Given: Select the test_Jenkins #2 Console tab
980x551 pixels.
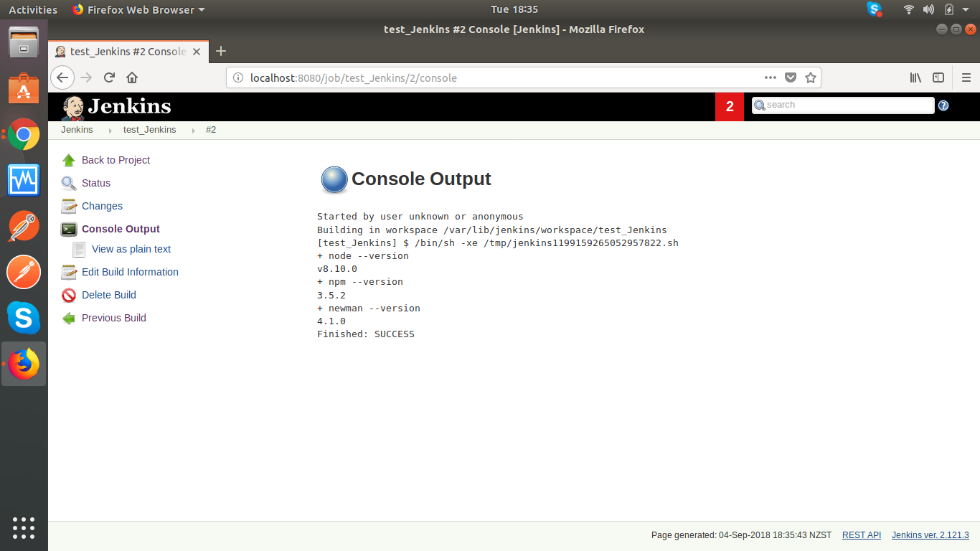Looking at the screenshot, I should coord(128,52).
